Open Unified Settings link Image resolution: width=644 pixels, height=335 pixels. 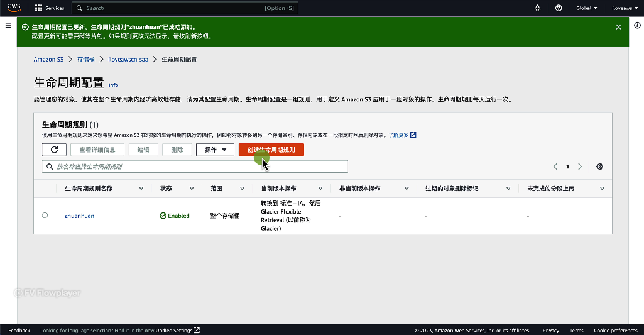tap(177, 331)
